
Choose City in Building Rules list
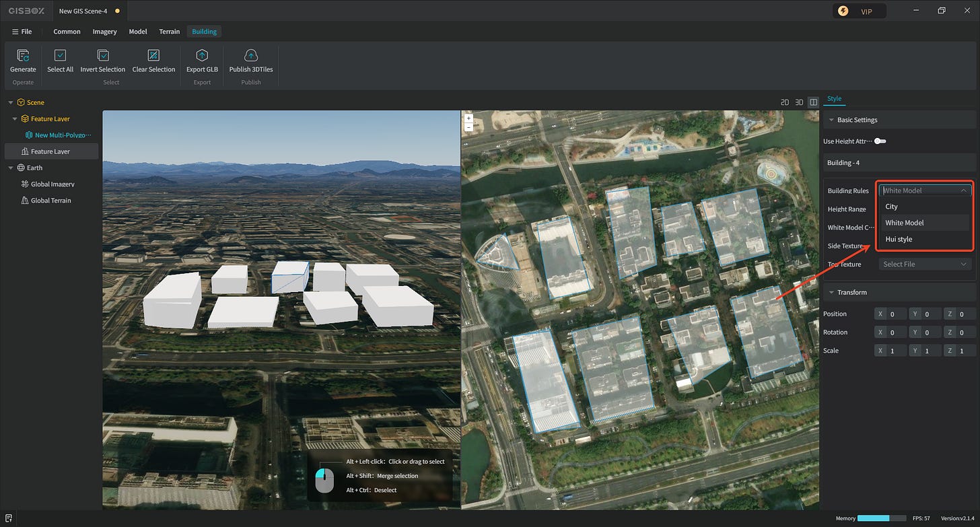click(925, 207)
